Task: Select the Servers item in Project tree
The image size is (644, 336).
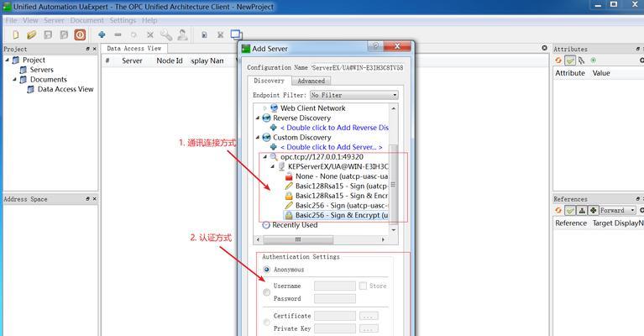Action: tap(41, 70)
